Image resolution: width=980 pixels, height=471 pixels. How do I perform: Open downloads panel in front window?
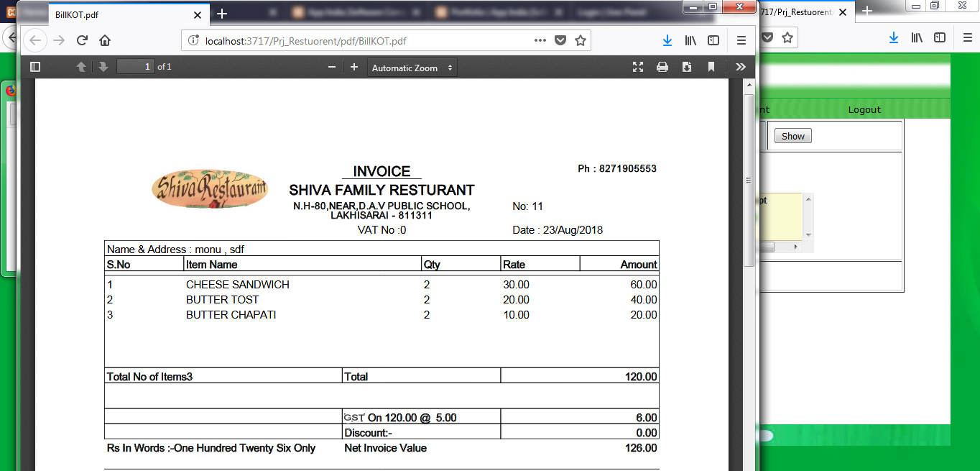coord(667,40)
